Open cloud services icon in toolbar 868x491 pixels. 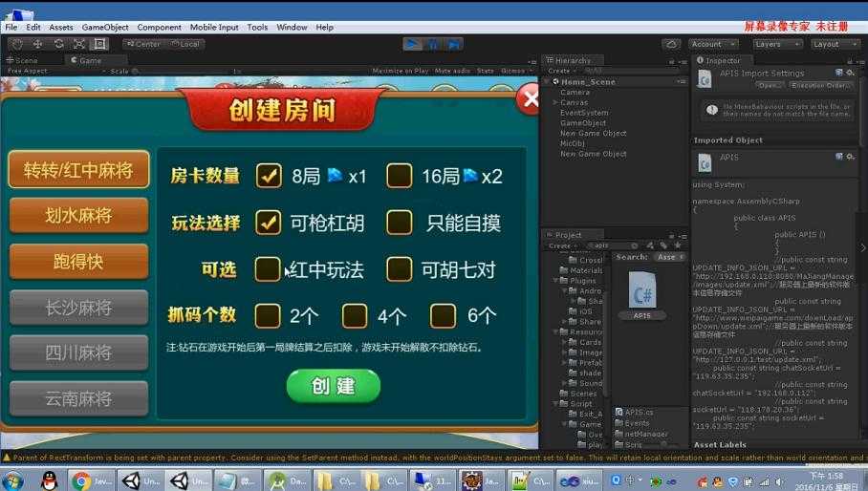(671, 44)
